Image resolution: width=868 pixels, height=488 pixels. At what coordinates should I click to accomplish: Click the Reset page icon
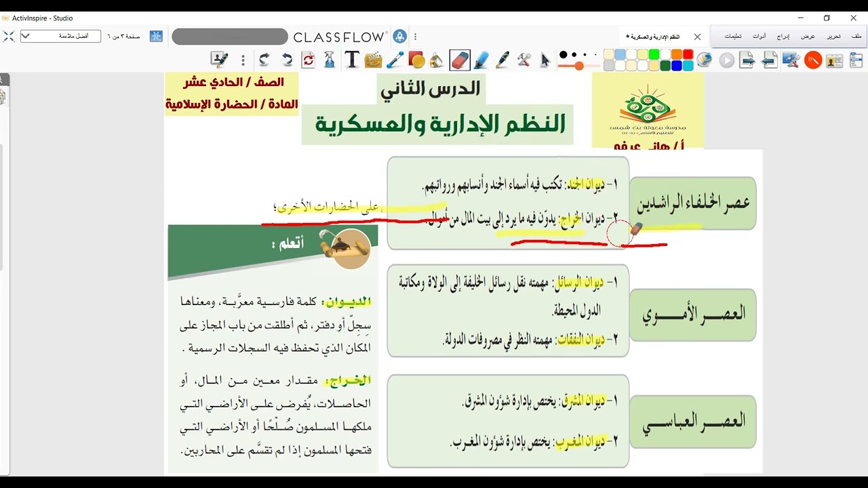tap(309, 60)
